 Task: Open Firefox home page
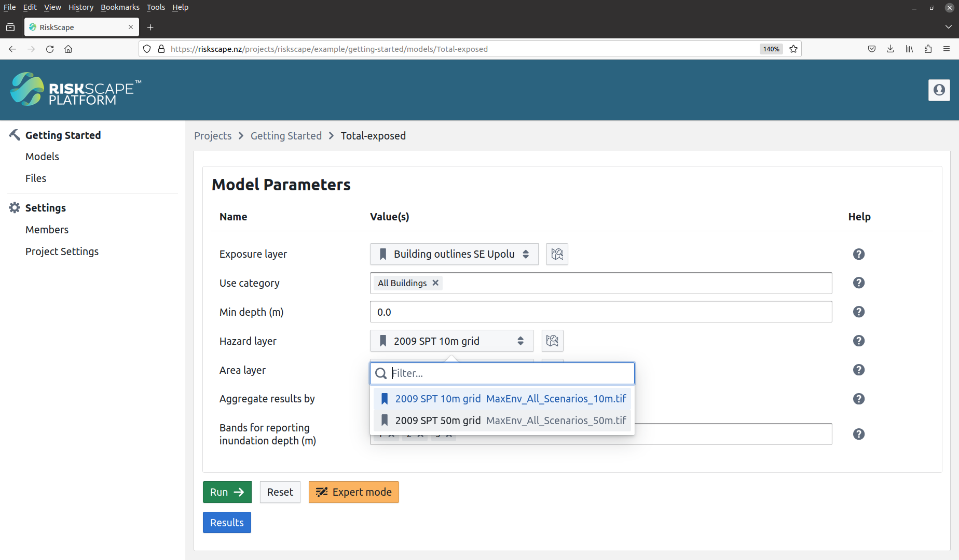[68, 49]
